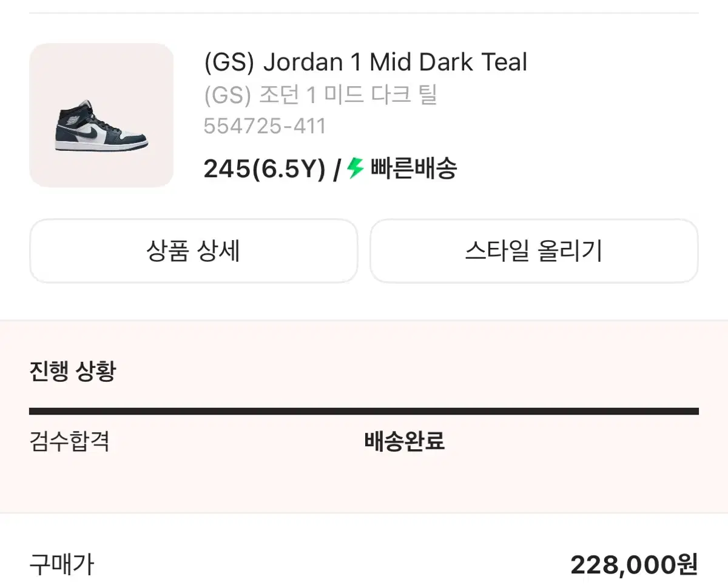Select the model number 554725-411
The width and height of the screenshot is (728, 588).
tap(265, 126)
